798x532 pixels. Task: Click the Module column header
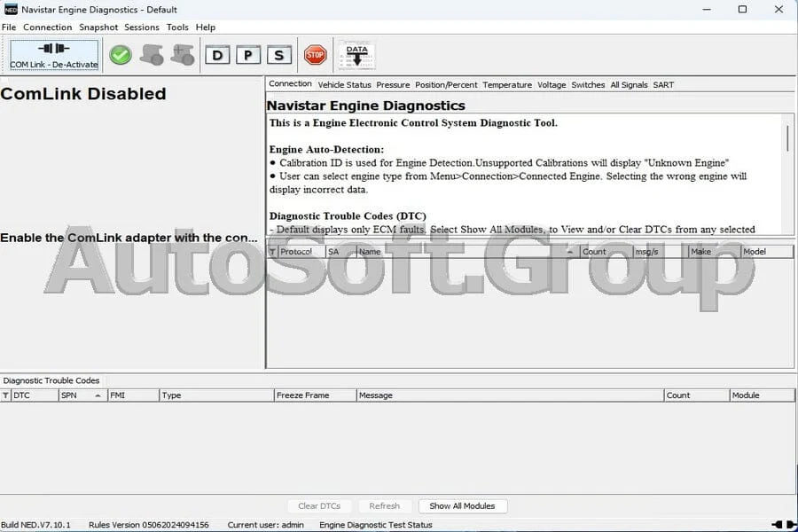pos(762,395)
